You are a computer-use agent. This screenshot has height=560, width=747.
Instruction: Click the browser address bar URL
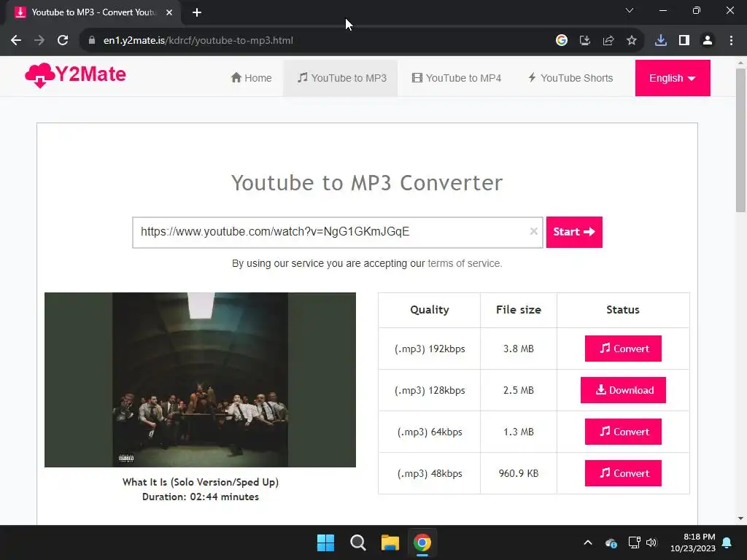[x=198, y=41]
